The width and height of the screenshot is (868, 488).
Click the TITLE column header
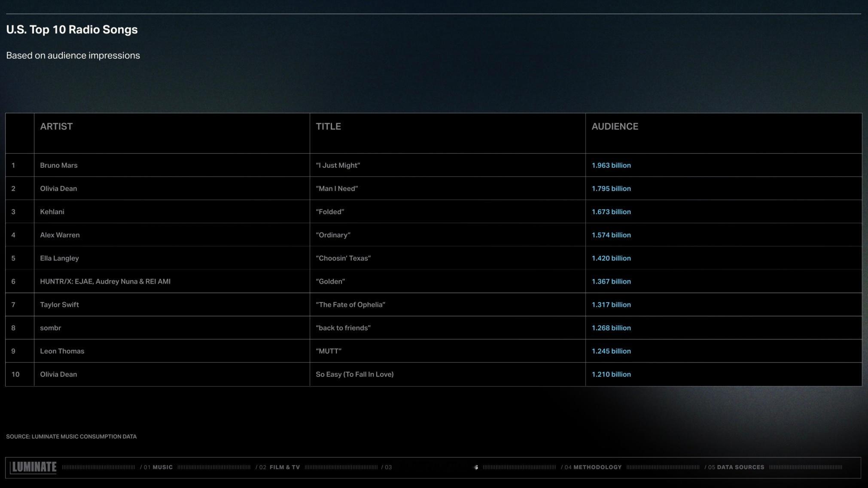[x=328, y=127]
